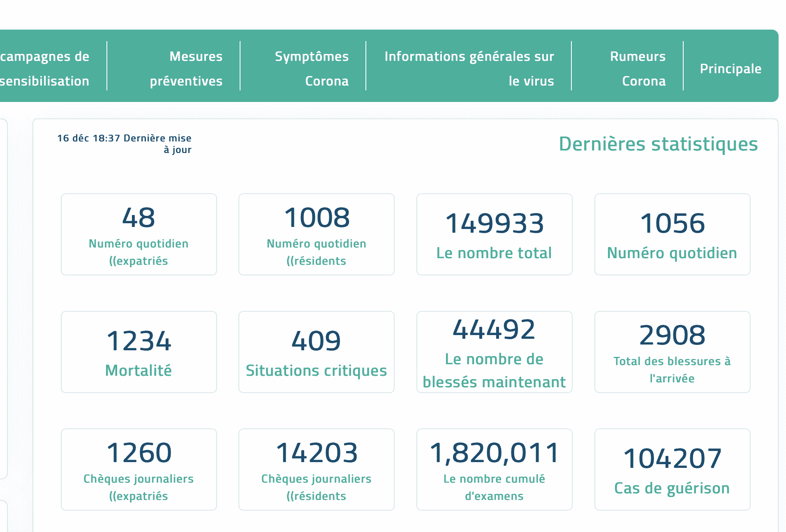
Task: Select the 1008 daily résidents card
Action: (x=316, y=234)
